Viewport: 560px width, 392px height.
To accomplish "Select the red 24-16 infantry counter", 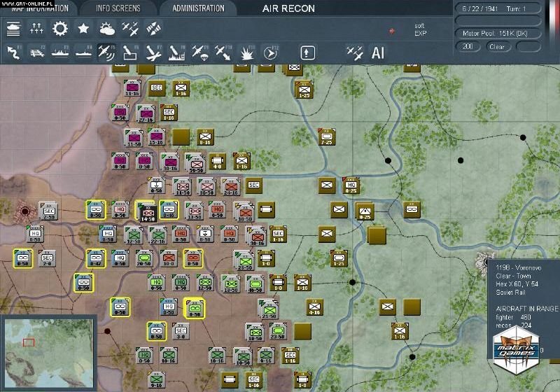I will 230,187.
